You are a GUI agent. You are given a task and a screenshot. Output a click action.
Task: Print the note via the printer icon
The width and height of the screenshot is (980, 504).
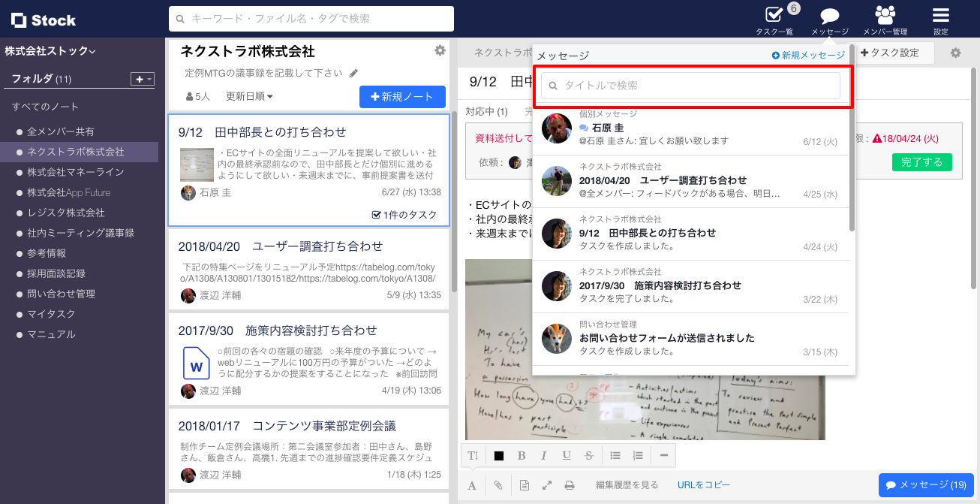(570, 484)
